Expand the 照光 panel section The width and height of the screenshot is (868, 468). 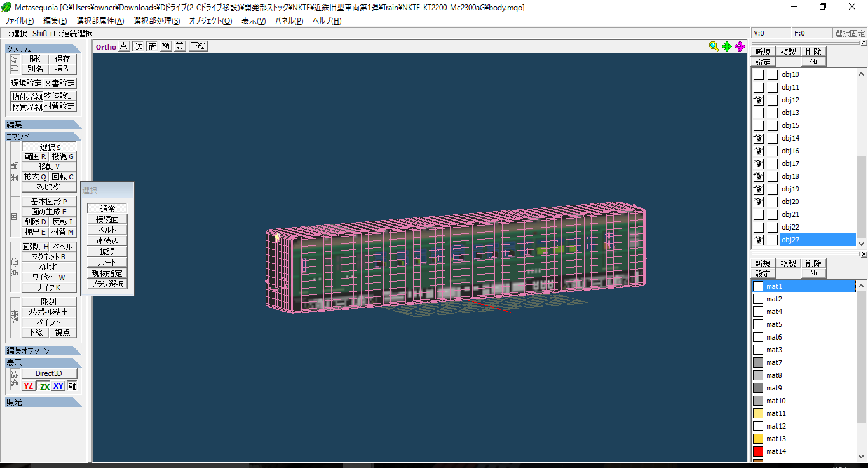click(x=43, y=402)
